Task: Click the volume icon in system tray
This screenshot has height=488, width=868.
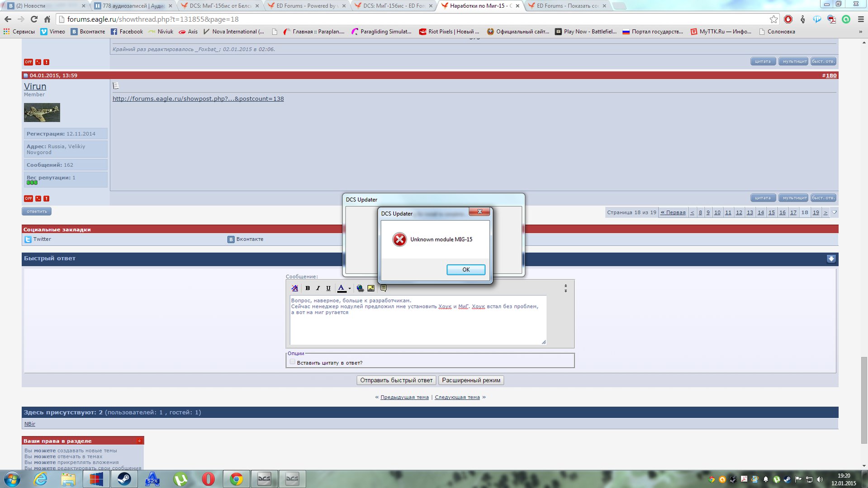Action: tap(820, 479)
